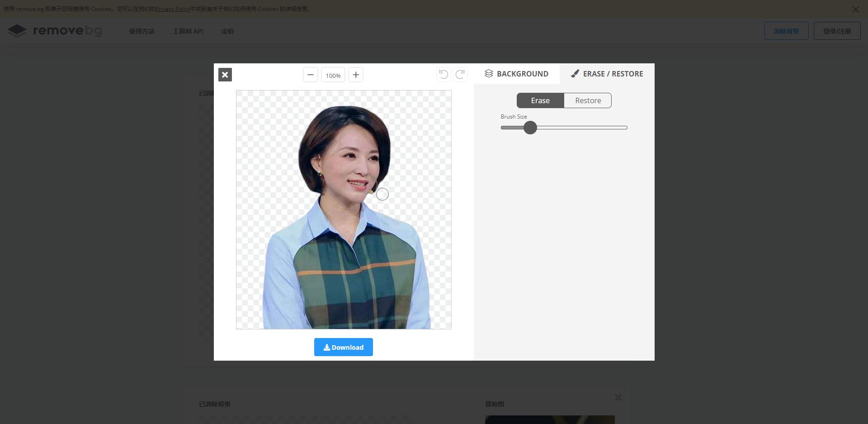Image resolution: width=868 pixels, height=424 pixels.
Task: Click the Download button
Action: 344,347
